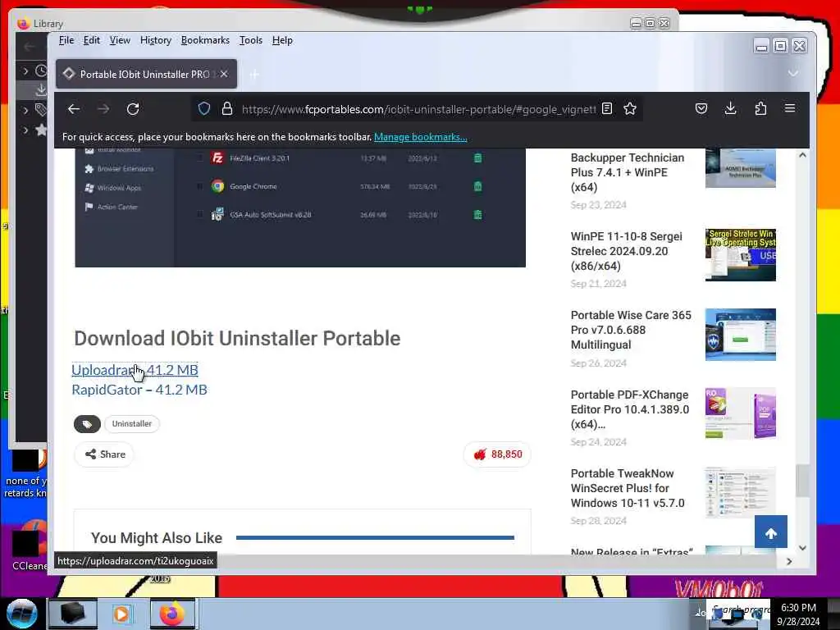Click the apple 88,850 like counter
Viewport: 840px width, 630px height.
point(497,454)
